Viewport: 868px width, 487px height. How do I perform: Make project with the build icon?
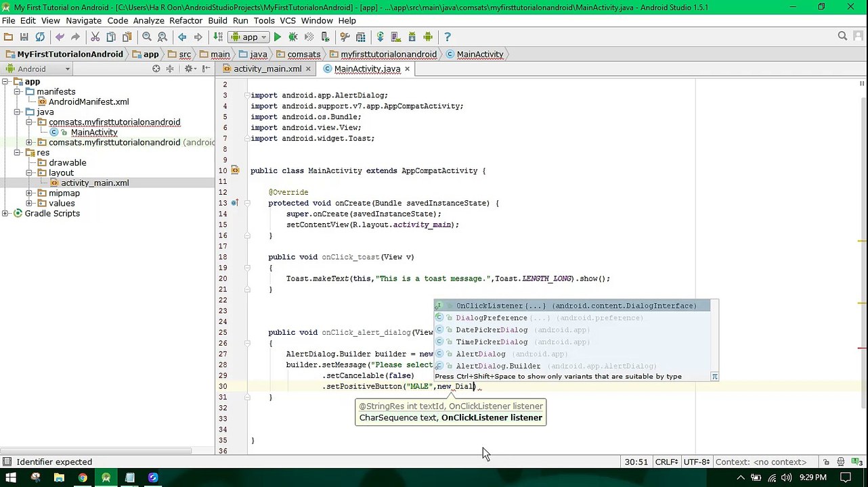click(x=218, y=37)
